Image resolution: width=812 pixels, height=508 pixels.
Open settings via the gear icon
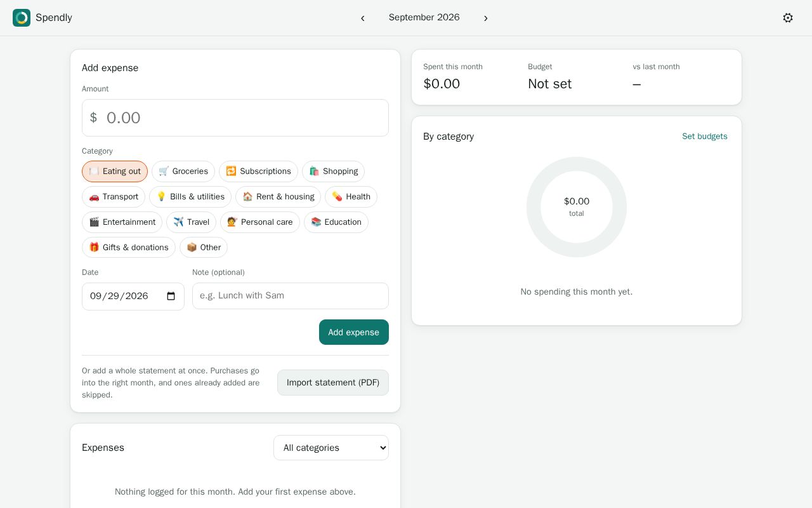(788, 18)
